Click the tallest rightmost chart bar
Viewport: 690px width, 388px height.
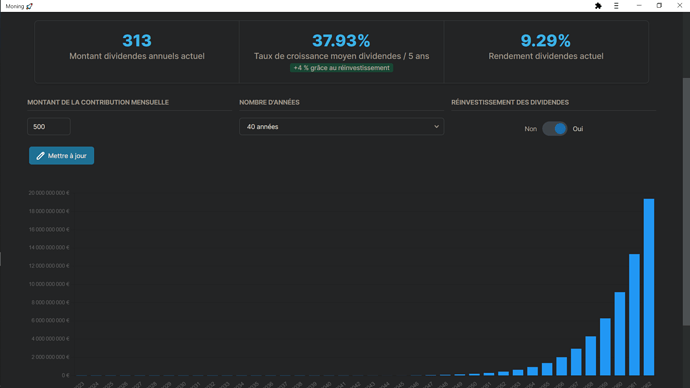click(649, 287)
